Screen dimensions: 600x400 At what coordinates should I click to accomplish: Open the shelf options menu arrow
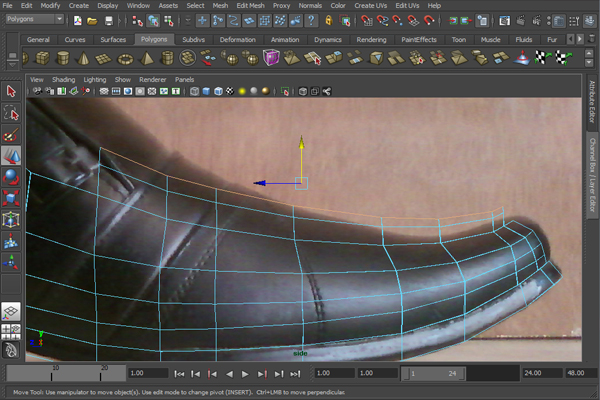(12, 65)
